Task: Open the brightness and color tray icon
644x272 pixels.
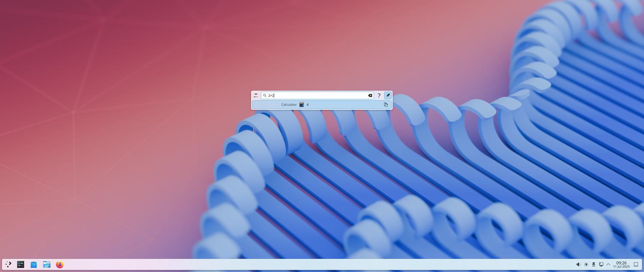Action: 586,265
